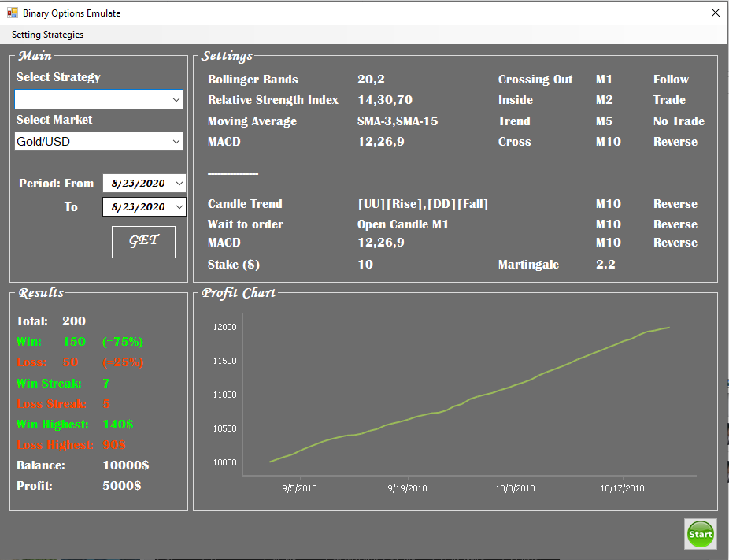Click Trade in the Relative Strength Index row

(x=669, y=100)
